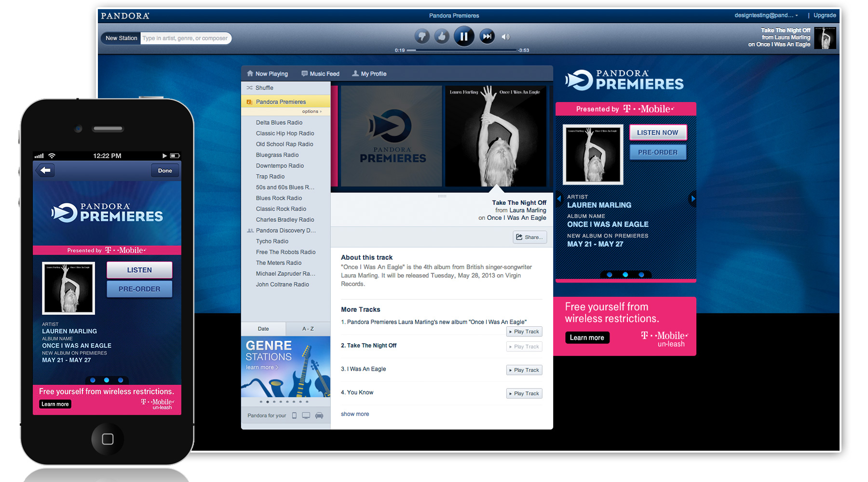The width and height of the screenshot is (868, 482).
Task: Thumbs down the playing song
Action: click(421, 36)
